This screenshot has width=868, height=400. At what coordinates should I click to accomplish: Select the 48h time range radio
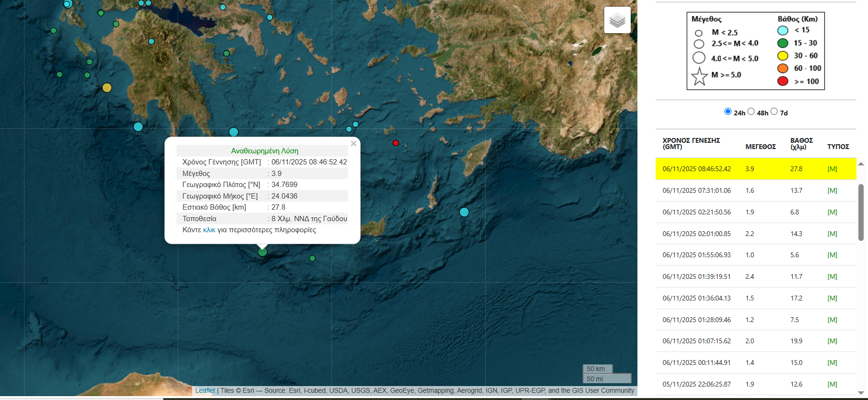(x=751, y=112)
